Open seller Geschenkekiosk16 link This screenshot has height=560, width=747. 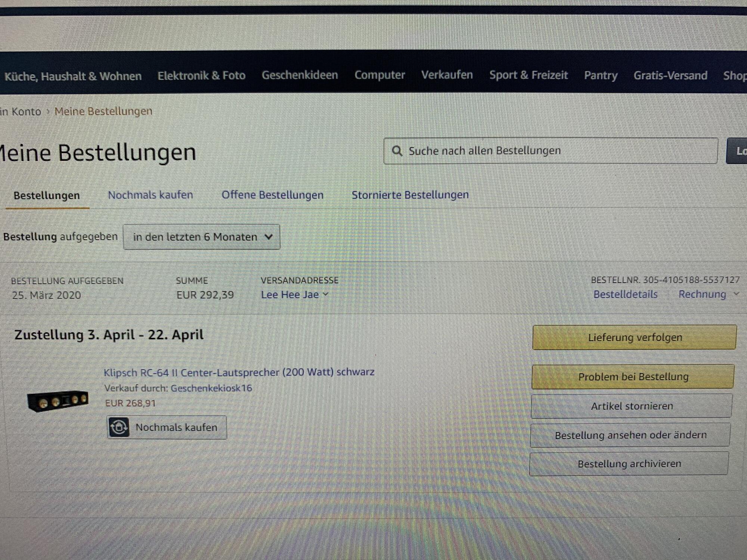(211, 388)
